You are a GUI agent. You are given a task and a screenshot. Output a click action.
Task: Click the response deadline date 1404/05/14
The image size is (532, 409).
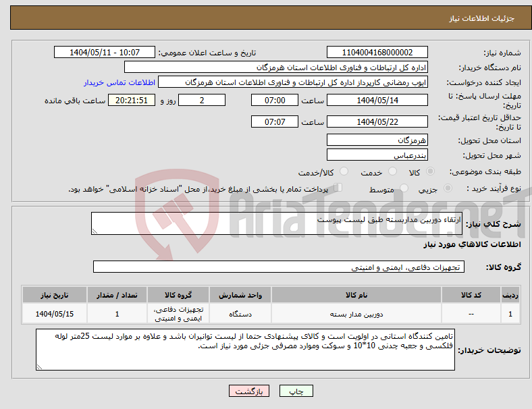(377, 100)
